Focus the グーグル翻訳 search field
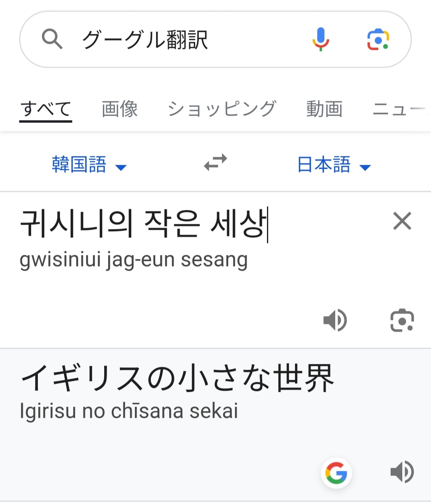This screenshot has height=504, width=431. (x=180, y=40)
